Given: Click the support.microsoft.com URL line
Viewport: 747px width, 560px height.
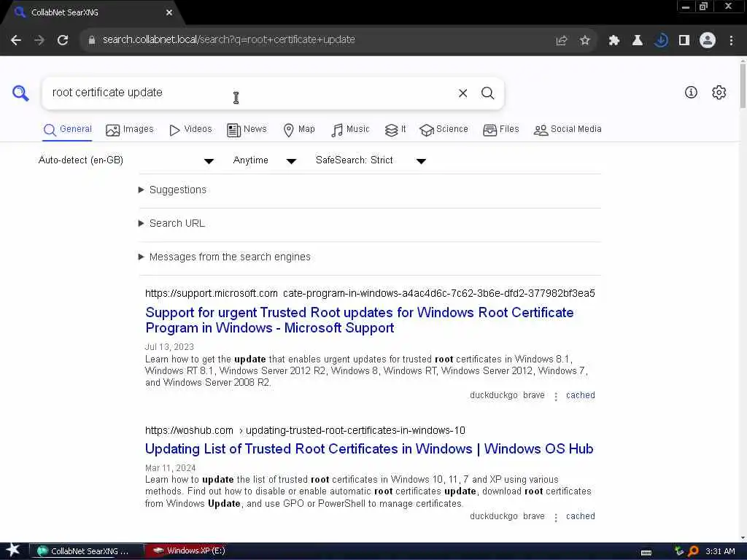Looking at the screenshot, I should [370, 293].
